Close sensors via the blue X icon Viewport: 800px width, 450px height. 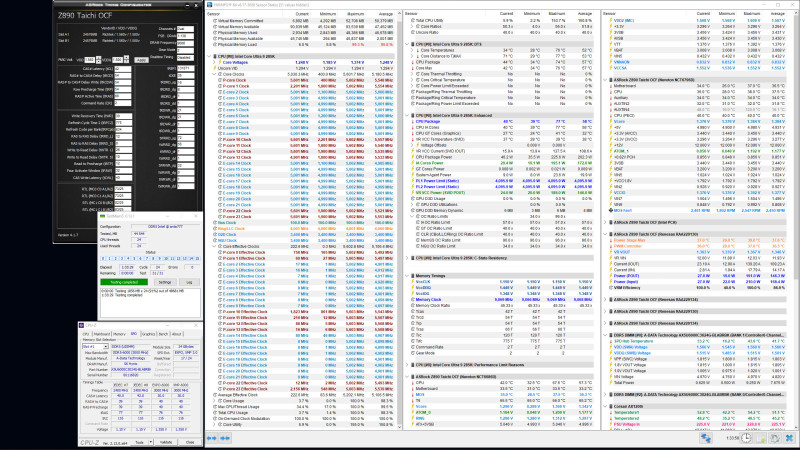pos(789,438)
